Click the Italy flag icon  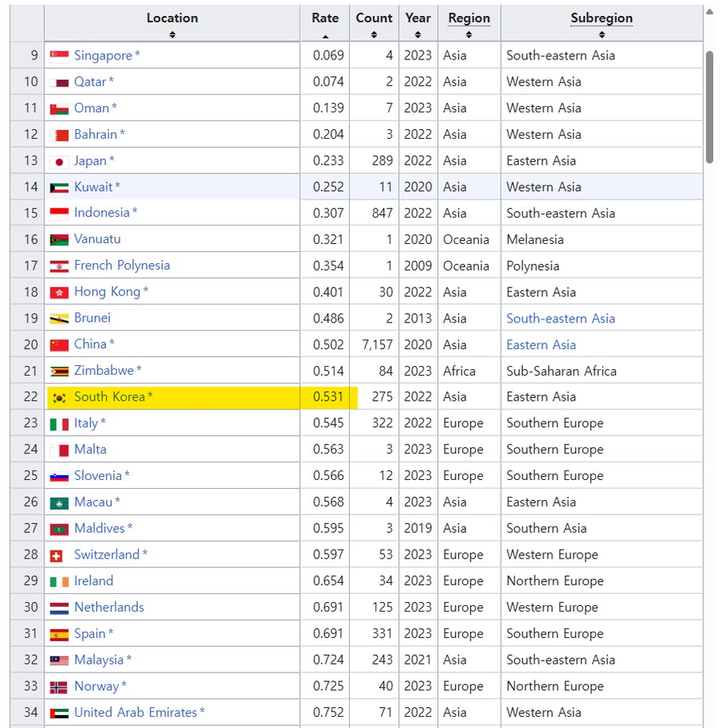(x=59, y=423)
